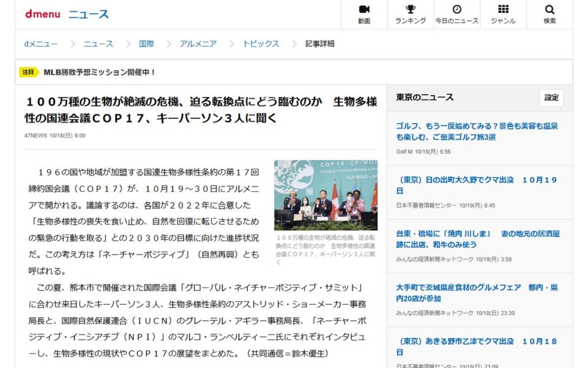
Task: Click the dmenu logo
Action: click(42, 14)
